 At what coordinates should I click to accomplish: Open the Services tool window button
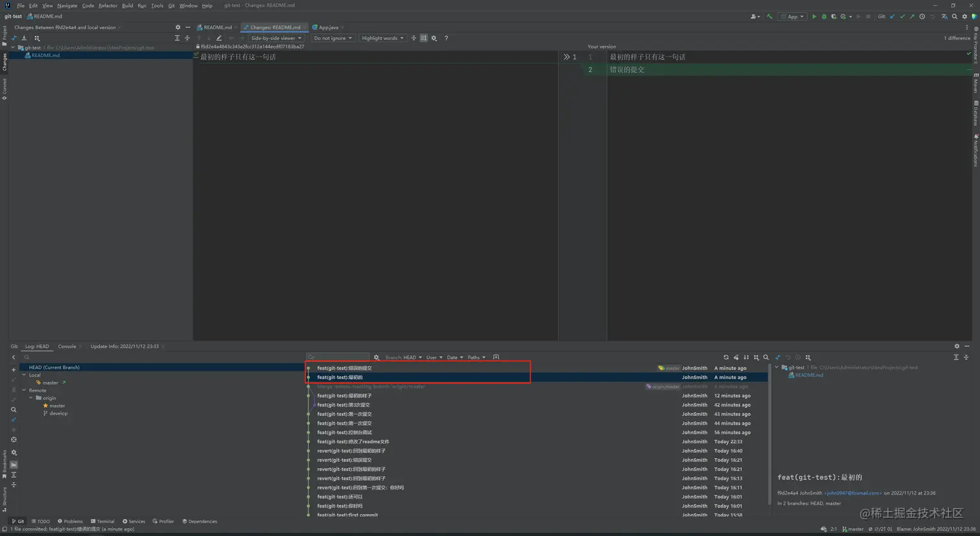[134, 521]
